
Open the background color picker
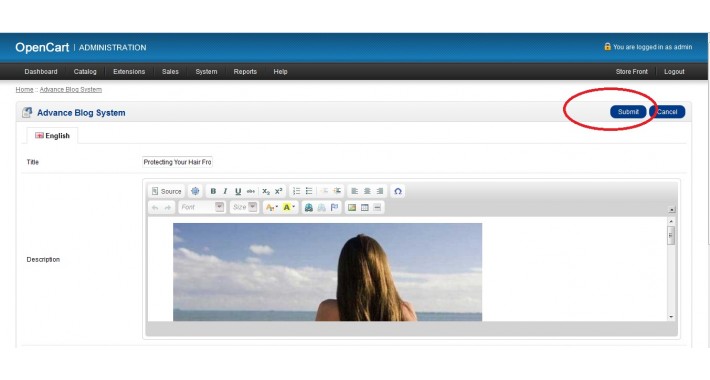coord(288,207)
